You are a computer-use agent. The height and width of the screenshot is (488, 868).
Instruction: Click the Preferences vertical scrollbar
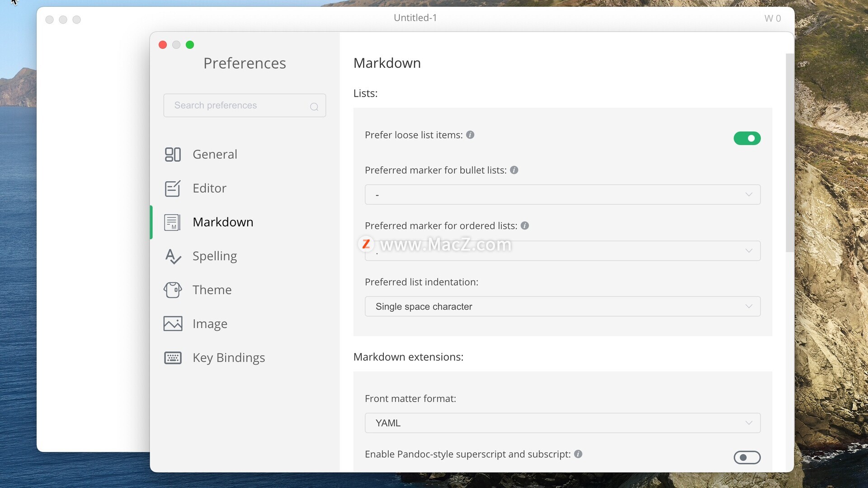point(789,154)
